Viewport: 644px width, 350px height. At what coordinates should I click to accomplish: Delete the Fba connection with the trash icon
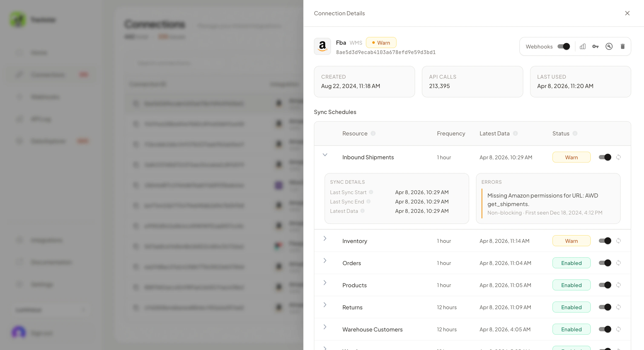coord(622,46)
